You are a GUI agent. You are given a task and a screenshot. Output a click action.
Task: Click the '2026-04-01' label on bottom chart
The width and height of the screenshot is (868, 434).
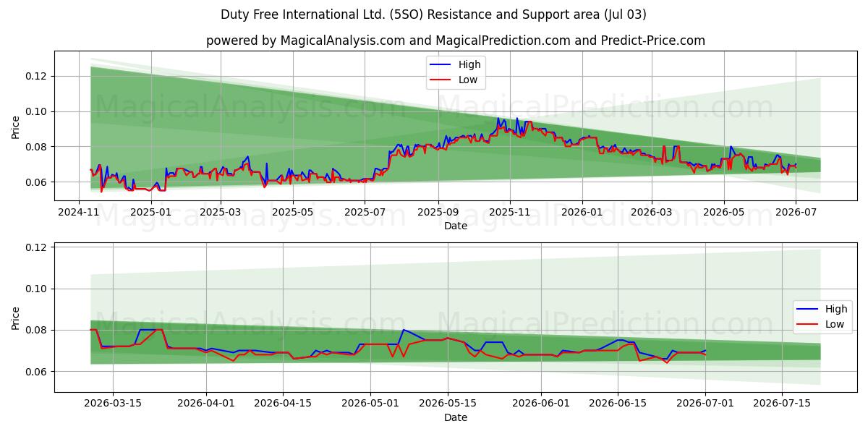(206, 404)
